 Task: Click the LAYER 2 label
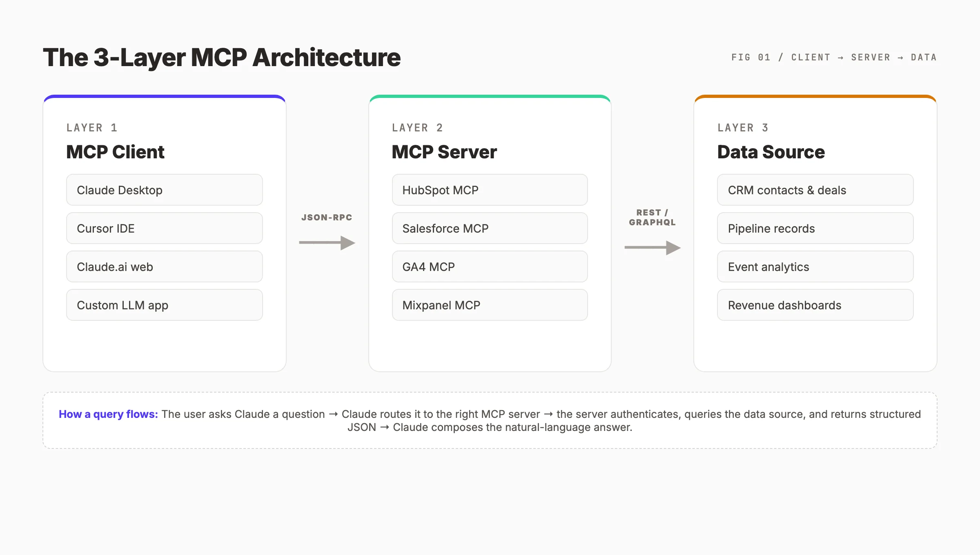click(x=417, y=128)
